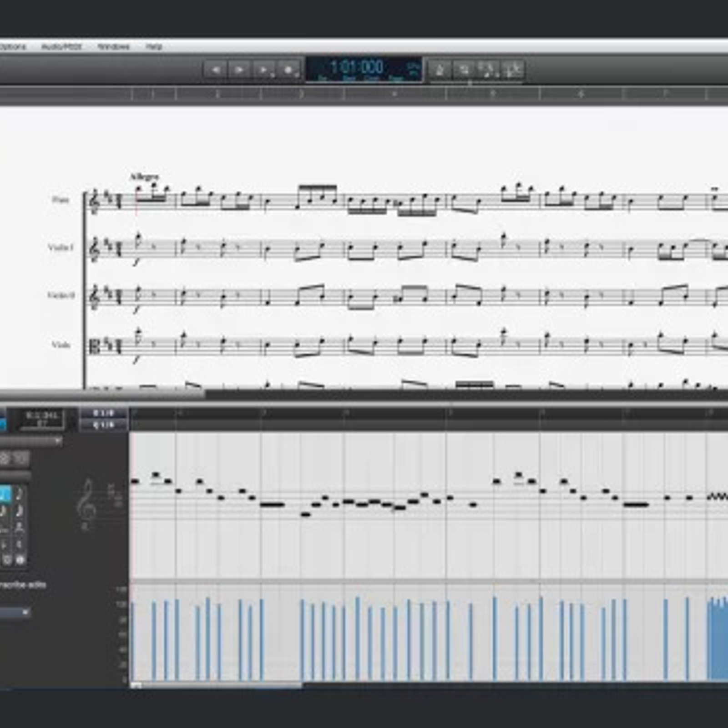Select the Violin I staff label
The height and width of the screenshot is (728, 728).
(60, 248)
